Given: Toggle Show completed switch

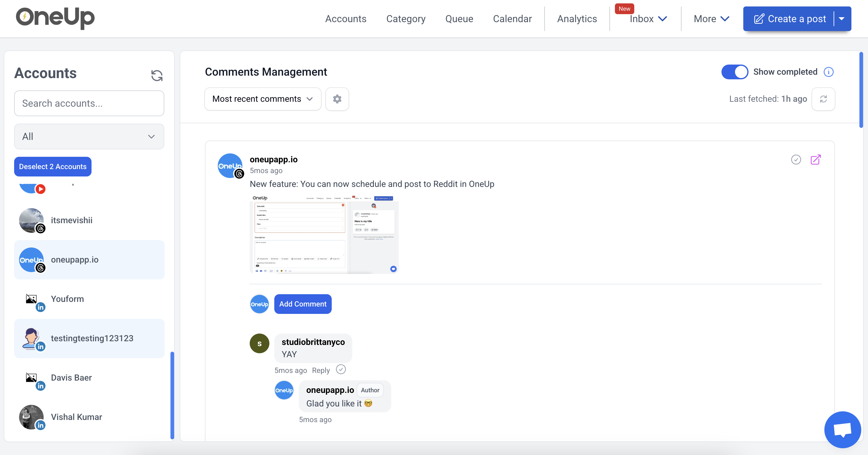Looking at the screenshot, I should pyautogui.click(x=735, y=72).
